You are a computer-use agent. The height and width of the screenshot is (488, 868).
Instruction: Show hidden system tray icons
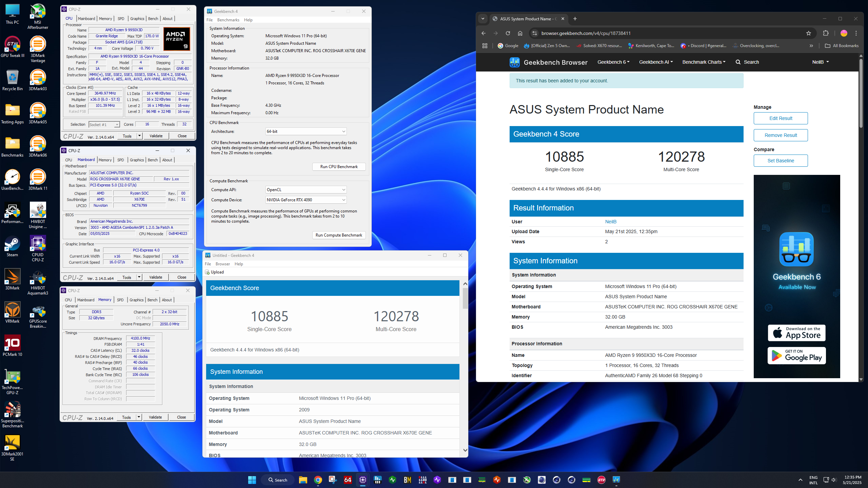tap(800, 480)
